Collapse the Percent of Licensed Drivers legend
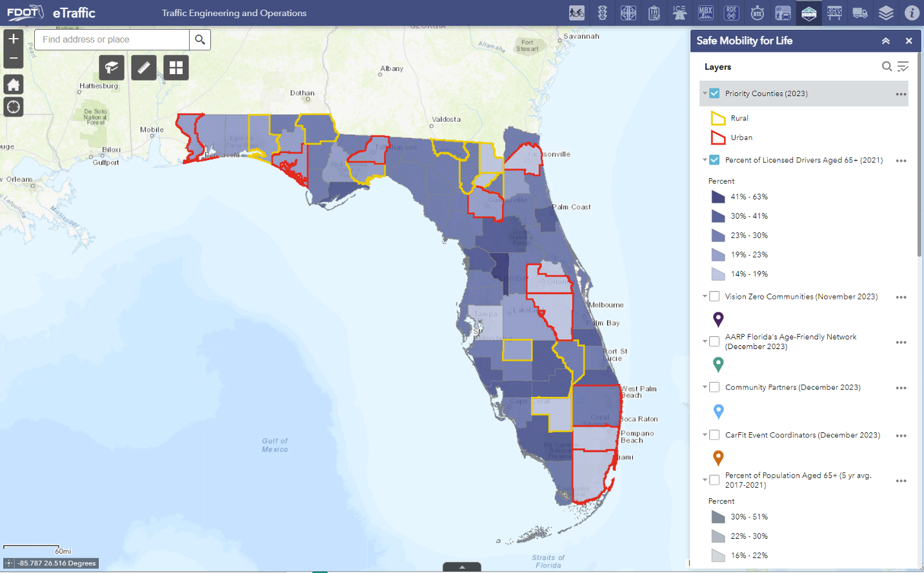Viewport: 924px width, 573px height. point(705,160)
